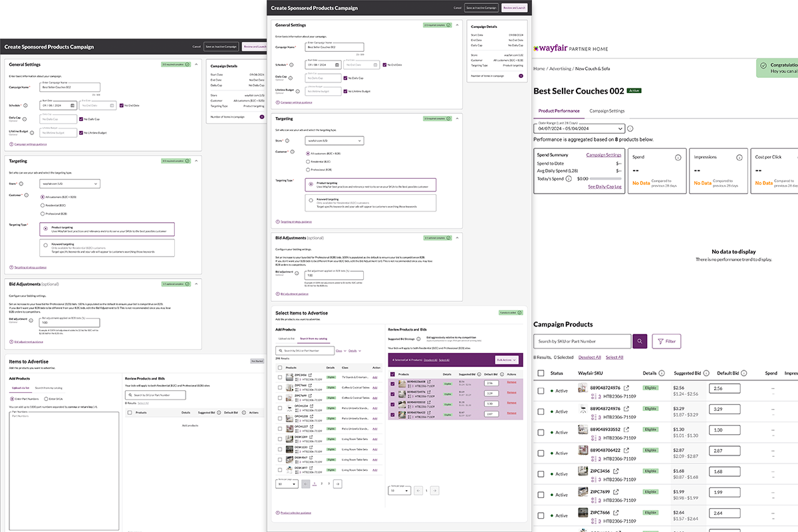Tick the checkbox for the ZIPC3456 row in Campaign Products
This screenshot has width=798, height=532.
tap(541, 473)
